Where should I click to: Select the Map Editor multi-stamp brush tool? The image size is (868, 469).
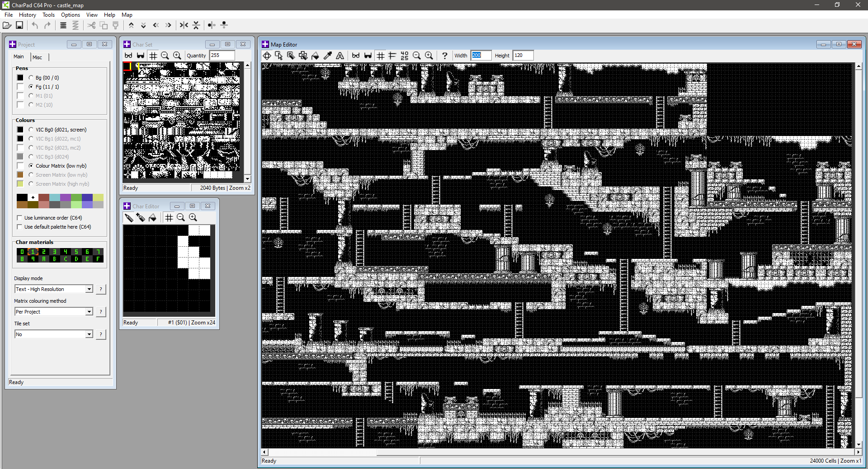pos(303,56)
